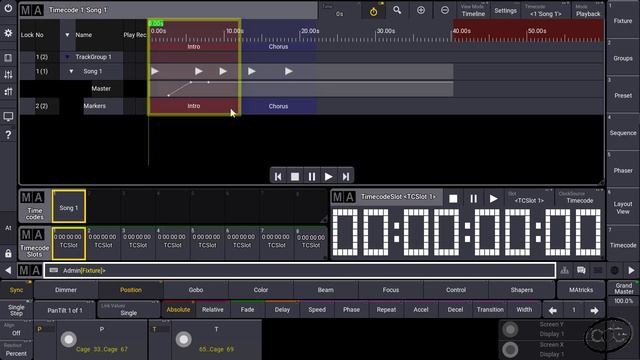Viewport: 640px width, 360px height.
Task: Select the Color feature group tab
Action: click(261, 290)
